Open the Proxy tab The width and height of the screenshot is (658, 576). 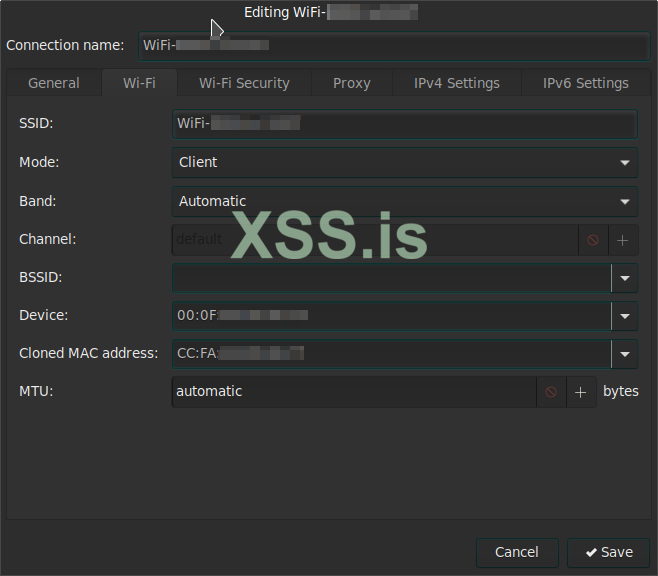(x=351, y=83)
